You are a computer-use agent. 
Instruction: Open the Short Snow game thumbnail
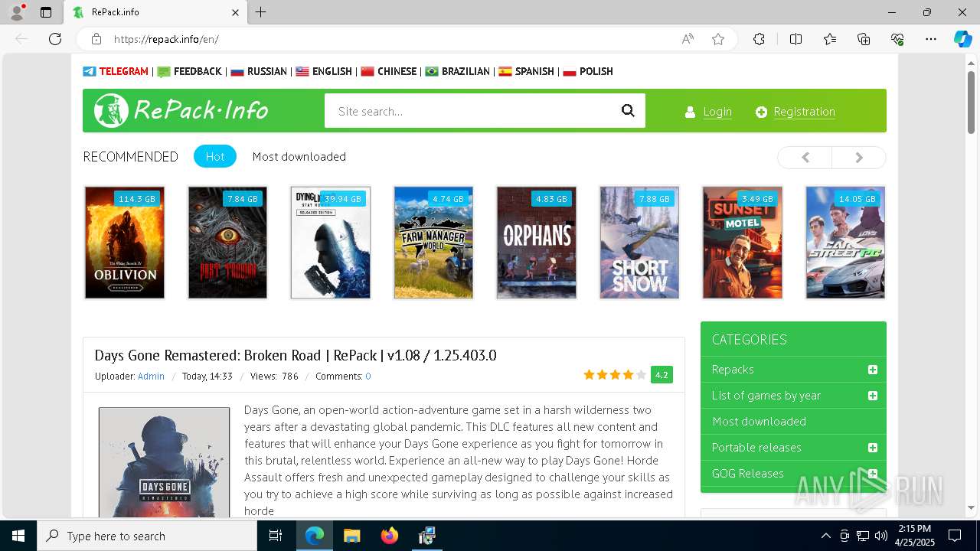(639, 243)
